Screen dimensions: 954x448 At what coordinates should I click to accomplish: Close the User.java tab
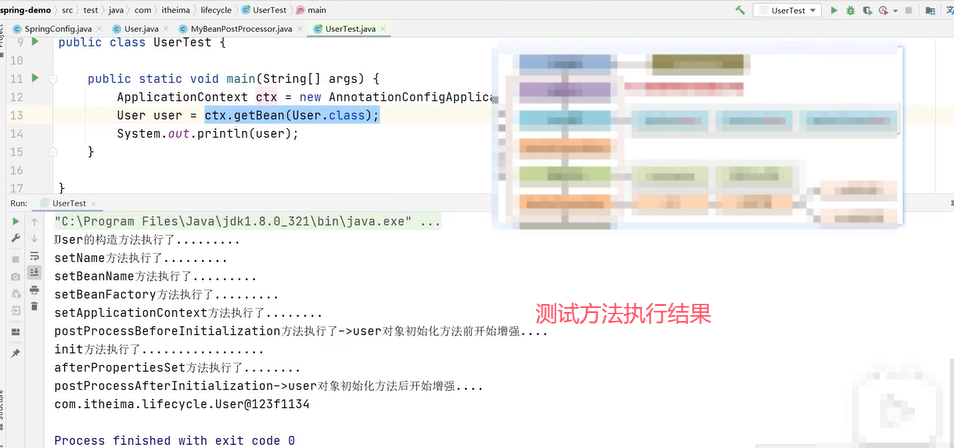click(x=167, y=29)
